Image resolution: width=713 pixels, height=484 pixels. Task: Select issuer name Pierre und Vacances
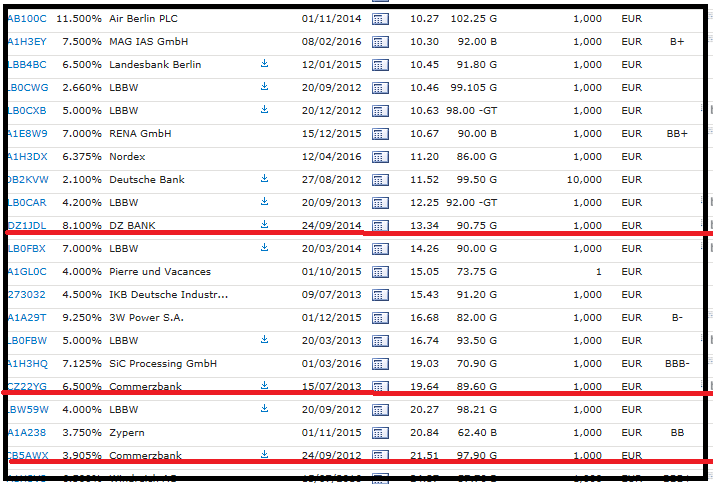point(160,272)
